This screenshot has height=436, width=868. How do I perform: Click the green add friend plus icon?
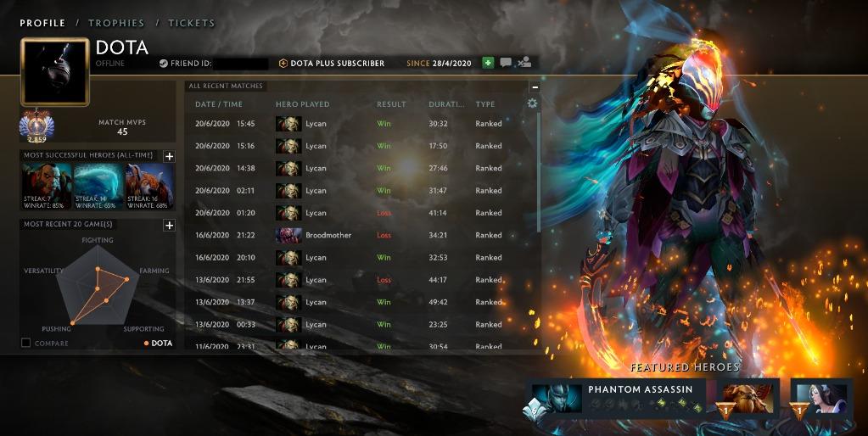click(488, 63)
